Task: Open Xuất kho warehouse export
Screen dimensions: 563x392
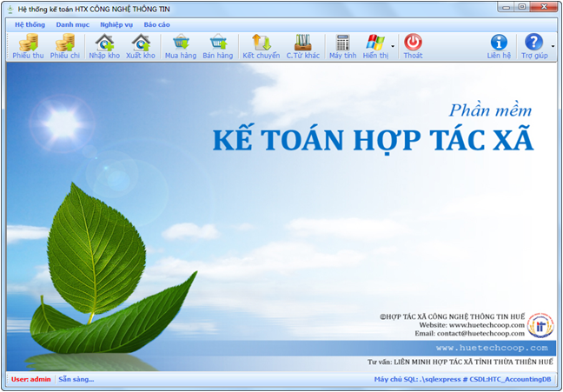Action: 141,46
